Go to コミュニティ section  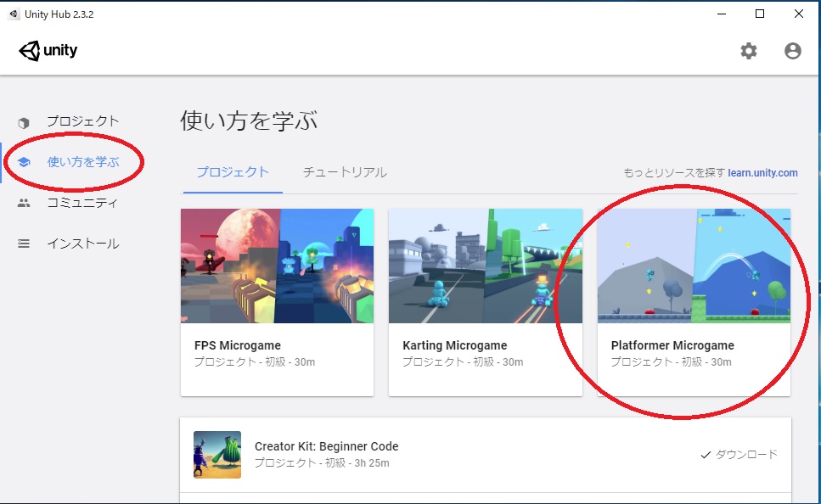pyautogui.click(x=82, y=203)
